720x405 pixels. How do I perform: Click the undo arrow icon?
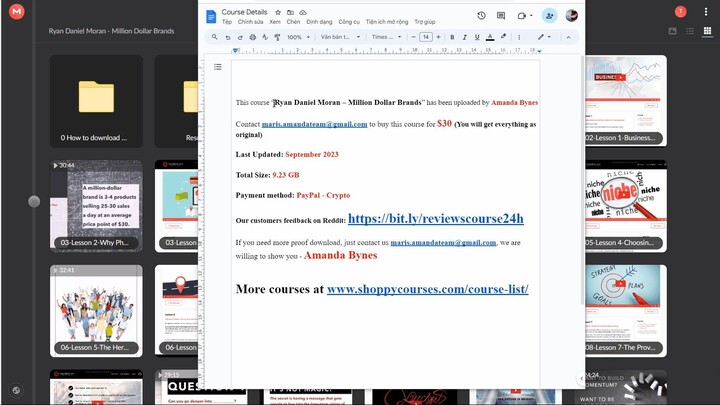pos(227,37)
